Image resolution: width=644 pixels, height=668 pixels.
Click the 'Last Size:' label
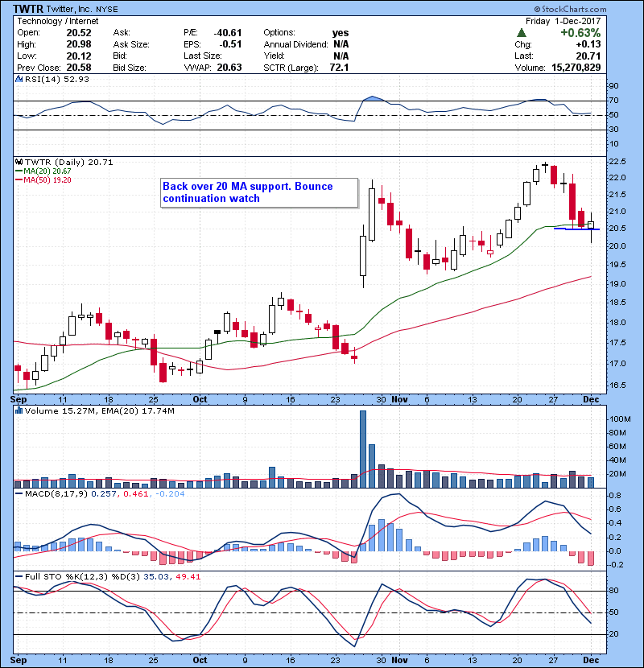[202, 56]
